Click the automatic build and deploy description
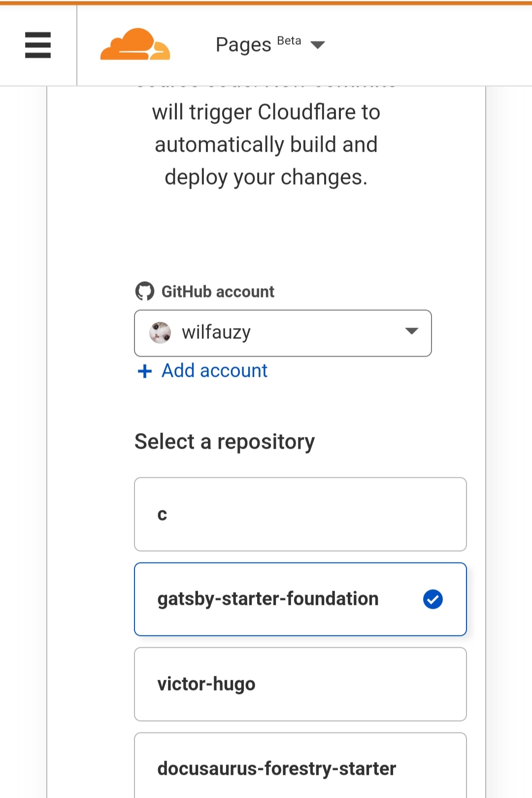 pos(266,144)
